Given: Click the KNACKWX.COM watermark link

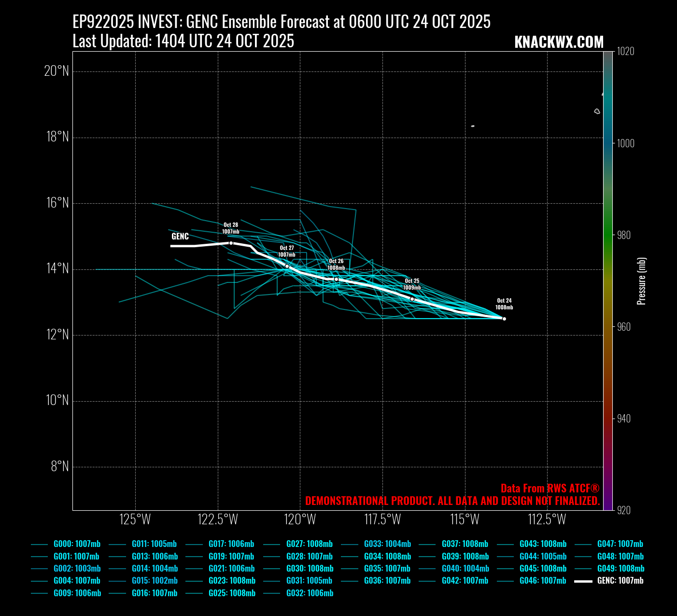Looking at the screenshot, I should (559, 42).
